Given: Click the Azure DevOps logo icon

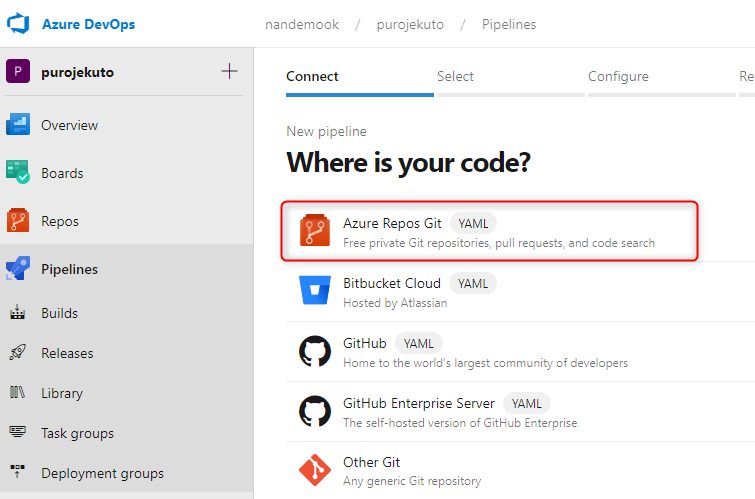Looking at the screenshot, I should point(18,24).
